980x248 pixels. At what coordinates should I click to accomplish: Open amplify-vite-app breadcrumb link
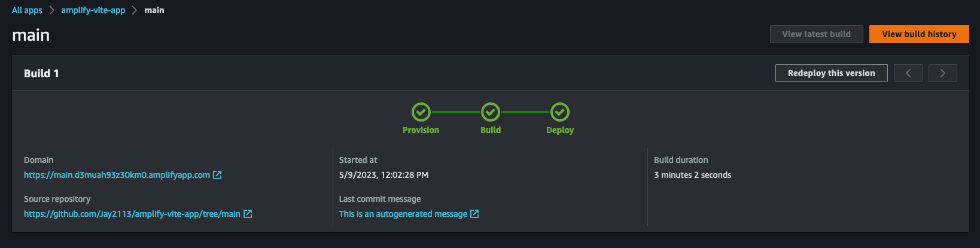[93, 10]
